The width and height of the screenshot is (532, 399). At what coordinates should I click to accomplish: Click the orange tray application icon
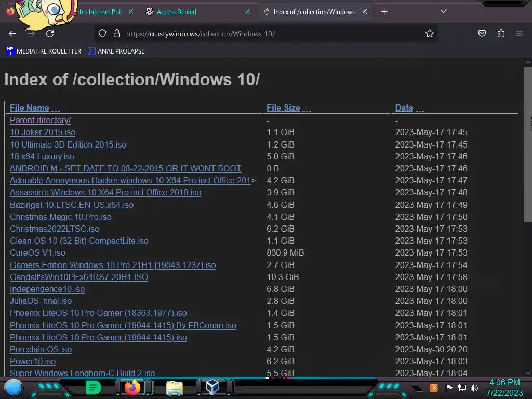434,388
